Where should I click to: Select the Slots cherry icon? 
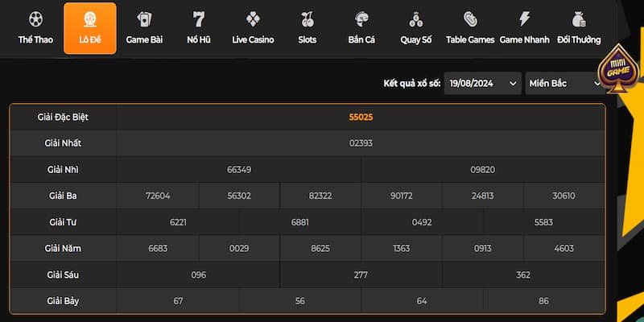(x=307, y=19)
